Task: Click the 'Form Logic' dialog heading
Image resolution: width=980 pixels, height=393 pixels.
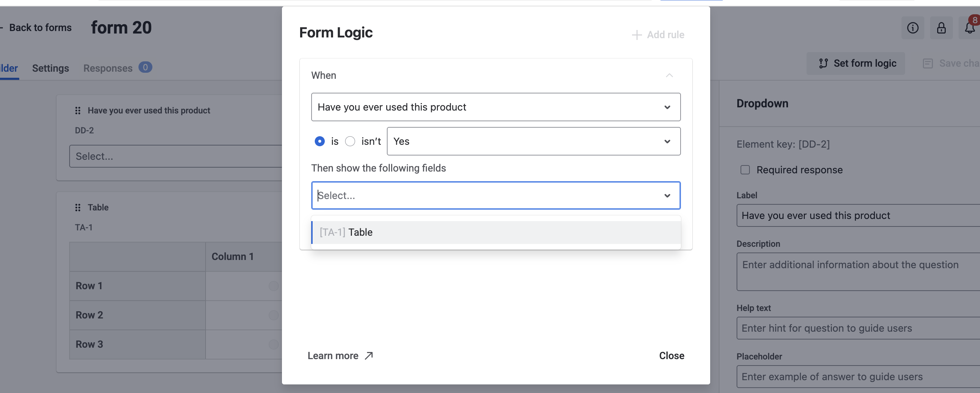Action: tap(336, 33)
